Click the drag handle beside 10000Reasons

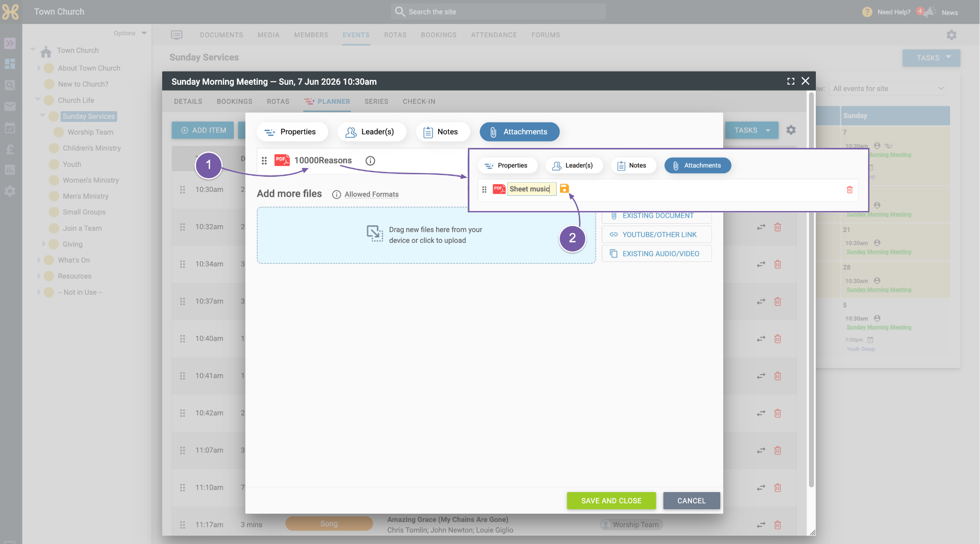pyautogui.click(x=264, y=161)
